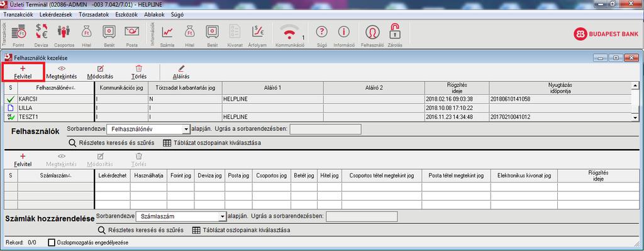Viewport: 644px width, 251px height.
Task: Expand the Felhasználónév sort dropdown
Action: 186,129
